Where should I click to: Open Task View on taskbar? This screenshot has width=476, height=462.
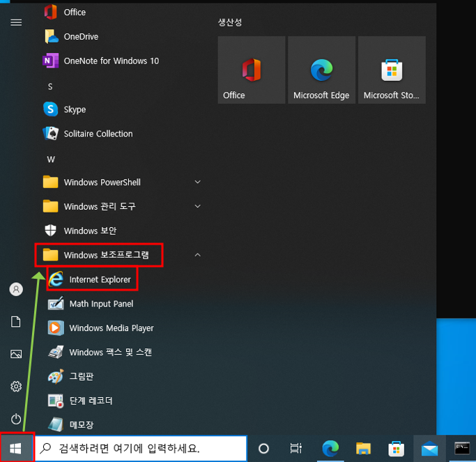[x=296, y=448]
